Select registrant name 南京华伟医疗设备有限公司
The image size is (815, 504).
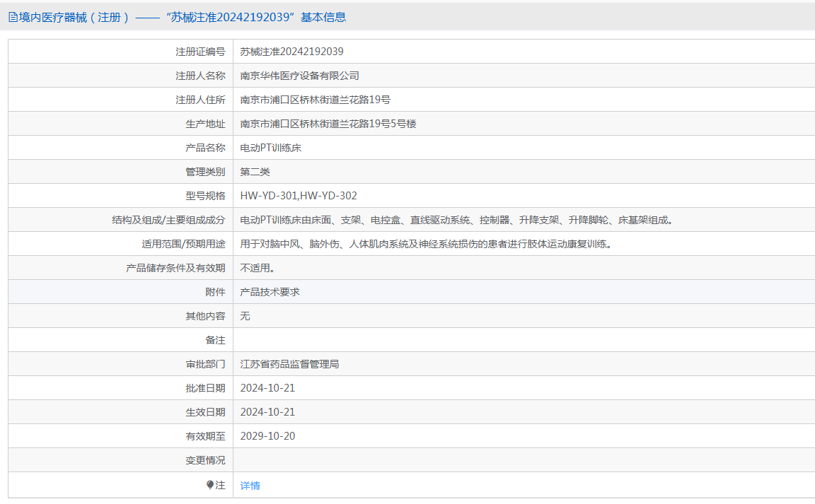(x=299, y=76)
